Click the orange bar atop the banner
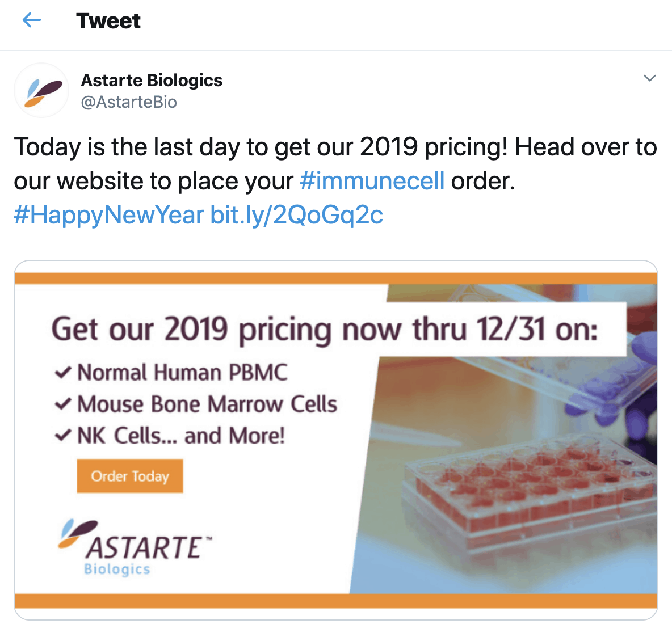Image resolution: width=672 pixels, height=641 pixels. (x=336, y=278)
